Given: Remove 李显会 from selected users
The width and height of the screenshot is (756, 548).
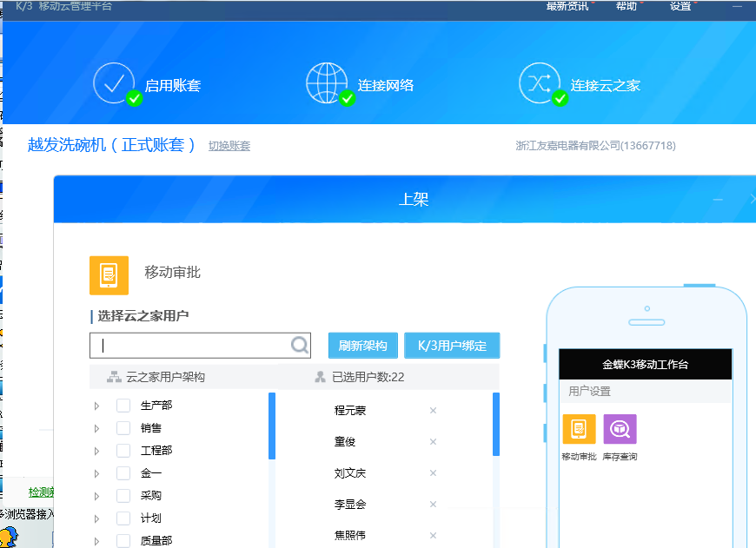Looking at the screenshot, I should (433, 504).
